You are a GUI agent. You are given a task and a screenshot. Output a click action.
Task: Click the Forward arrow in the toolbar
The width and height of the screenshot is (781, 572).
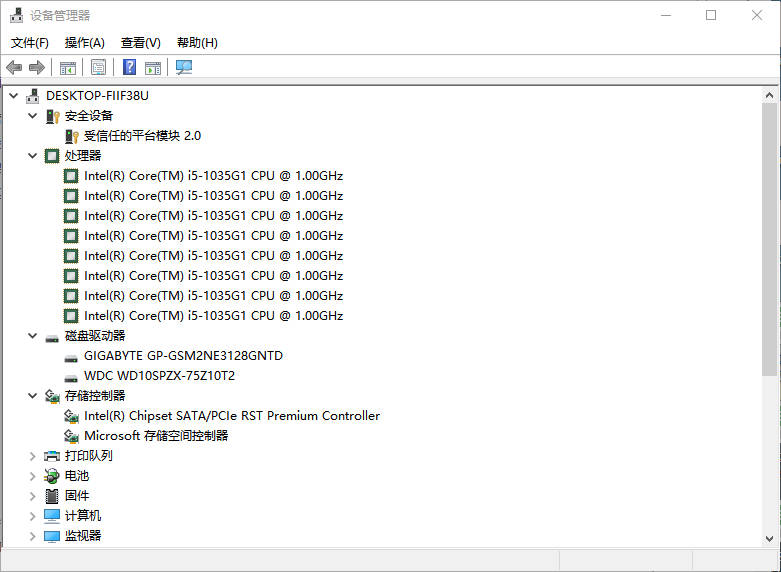point(37,67)
